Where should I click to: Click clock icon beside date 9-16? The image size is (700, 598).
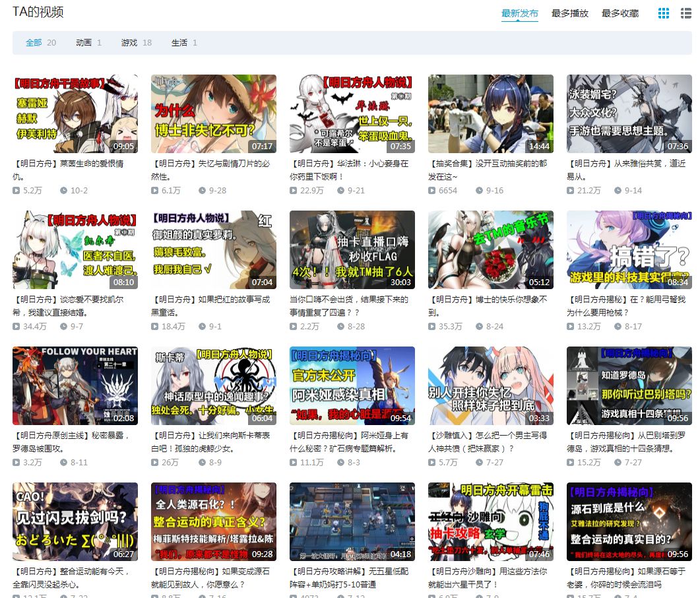click(x=479, y=191)
